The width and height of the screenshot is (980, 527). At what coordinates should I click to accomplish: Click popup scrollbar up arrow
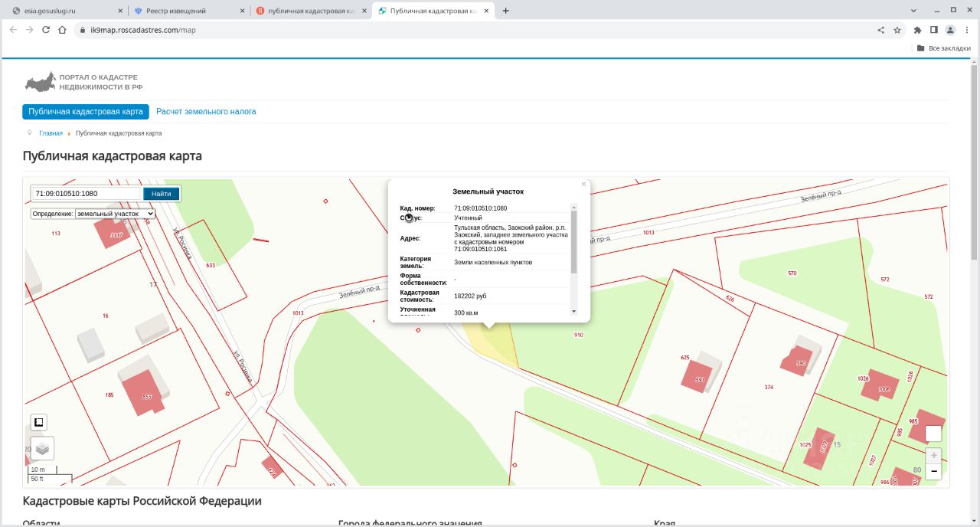[x=574, y=207]
